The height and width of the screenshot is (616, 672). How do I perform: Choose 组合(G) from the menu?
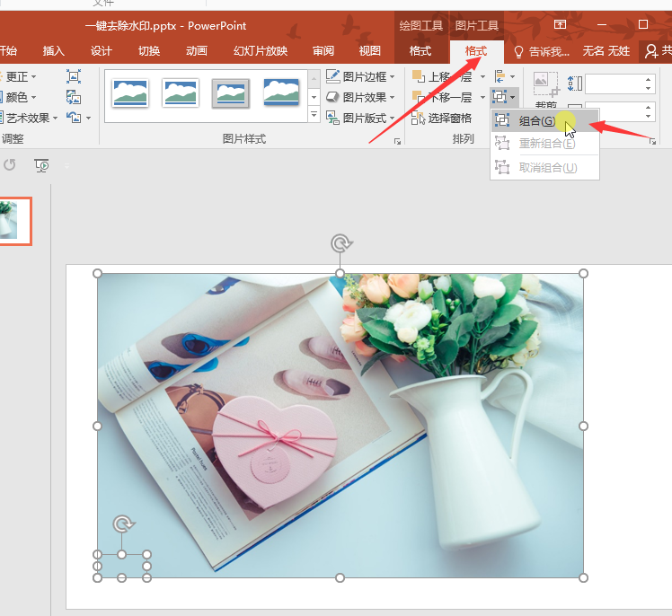click(544, 121)
